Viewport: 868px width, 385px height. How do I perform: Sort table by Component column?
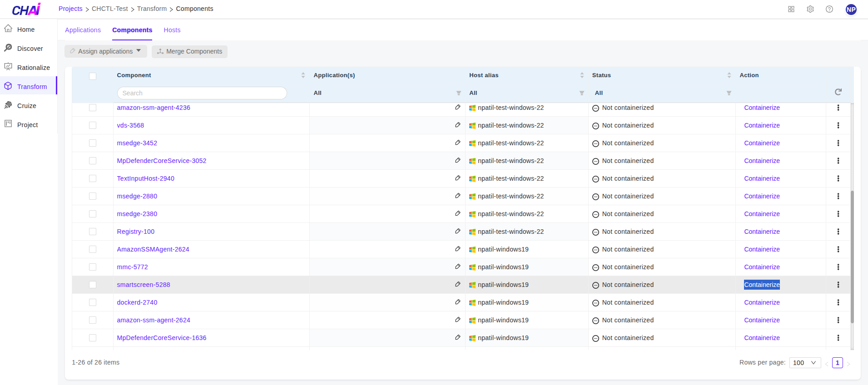point(303,75)
